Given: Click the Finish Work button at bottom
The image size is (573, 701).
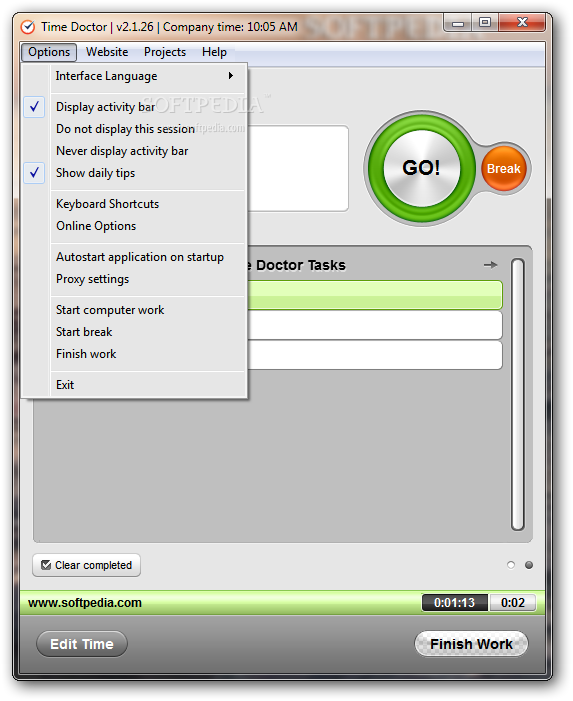Looking at the screenshot, I should tap(471, 644).
